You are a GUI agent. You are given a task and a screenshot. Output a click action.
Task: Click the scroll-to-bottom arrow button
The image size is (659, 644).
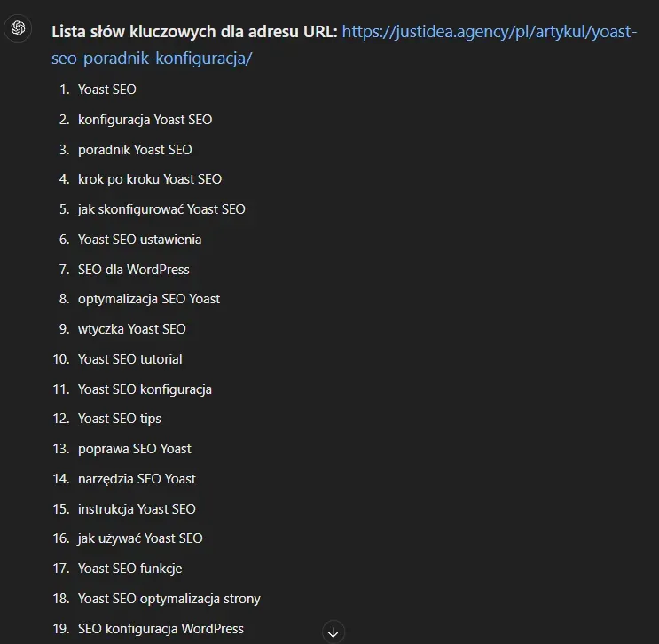[333, 632]
